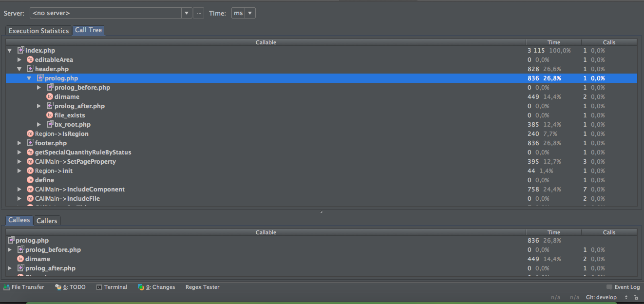The height and width of the screenshot is (304, 644).
Task: Click the editableArea function icon
Action: 30,59
